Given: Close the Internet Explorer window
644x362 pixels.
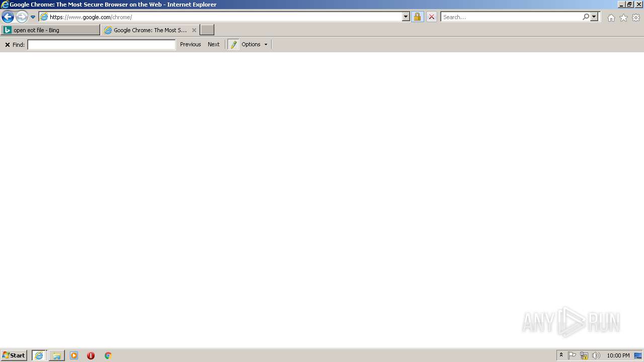Looking at the screenshot, I should [639, 5].
